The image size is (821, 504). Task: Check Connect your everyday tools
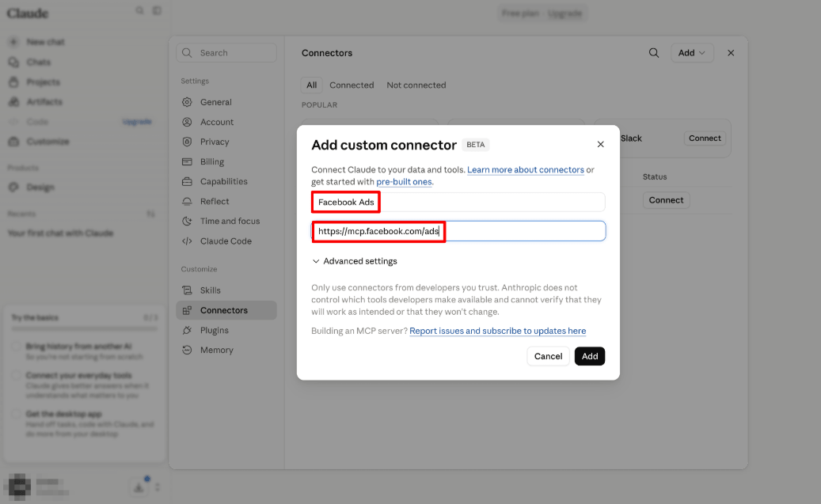(17, 375)
